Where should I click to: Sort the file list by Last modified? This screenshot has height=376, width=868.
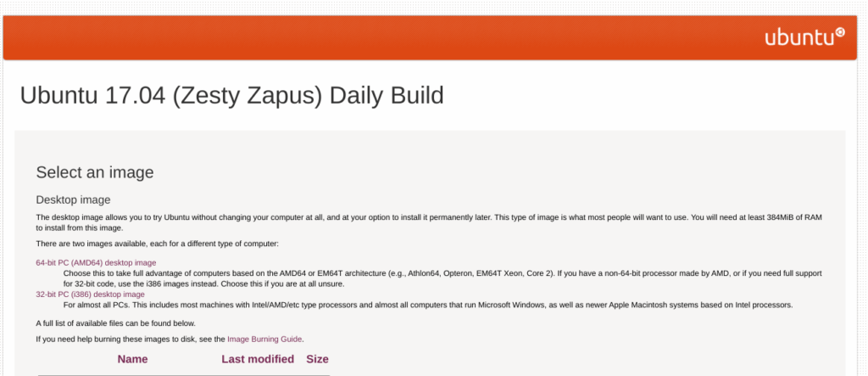[x=258, y=359]
